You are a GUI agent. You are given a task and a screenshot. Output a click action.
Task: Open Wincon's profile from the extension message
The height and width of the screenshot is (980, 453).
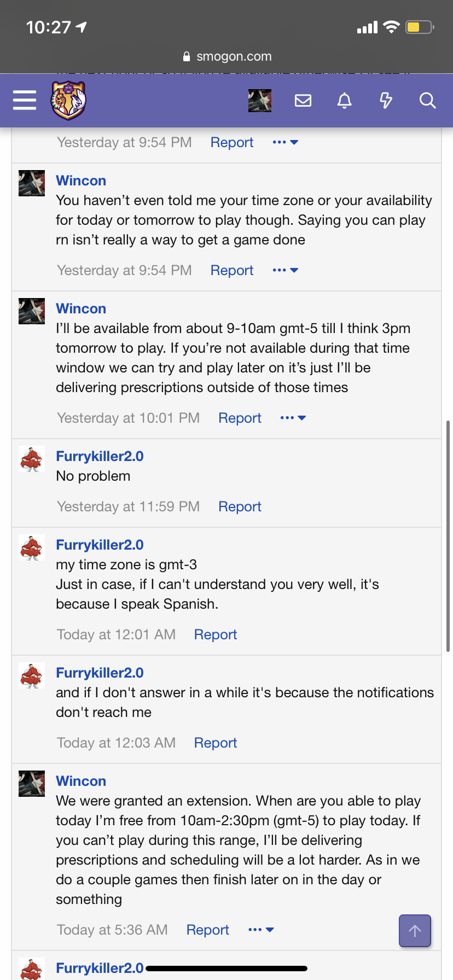(81, 781)
